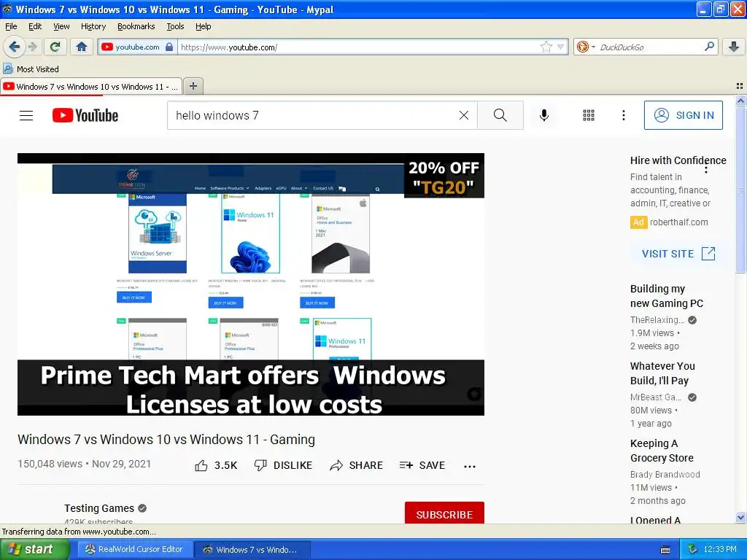Click the Windows 7 vs Windo... taskbar item
Viewport: 747px width, 560px height.
point(253,549)
